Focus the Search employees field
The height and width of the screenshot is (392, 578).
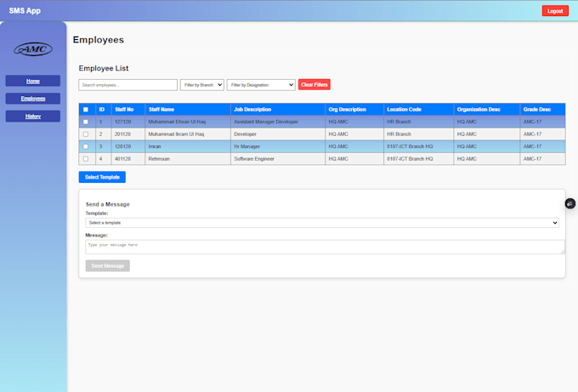tap(127, 85)
